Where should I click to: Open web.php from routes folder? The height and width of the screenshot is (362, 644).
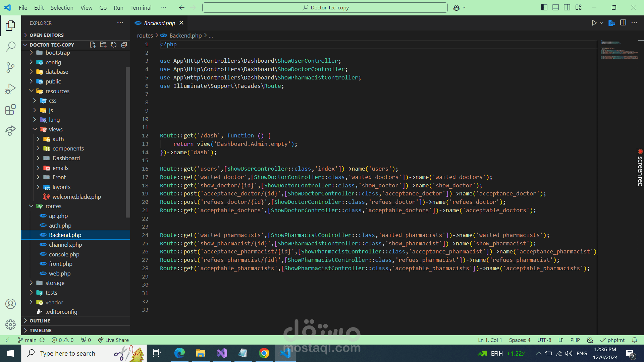point(59,274)
